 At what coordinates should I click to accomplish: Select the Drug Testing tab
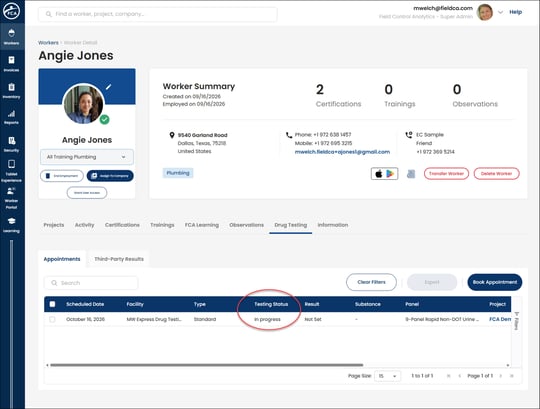(x=291, y=225)
